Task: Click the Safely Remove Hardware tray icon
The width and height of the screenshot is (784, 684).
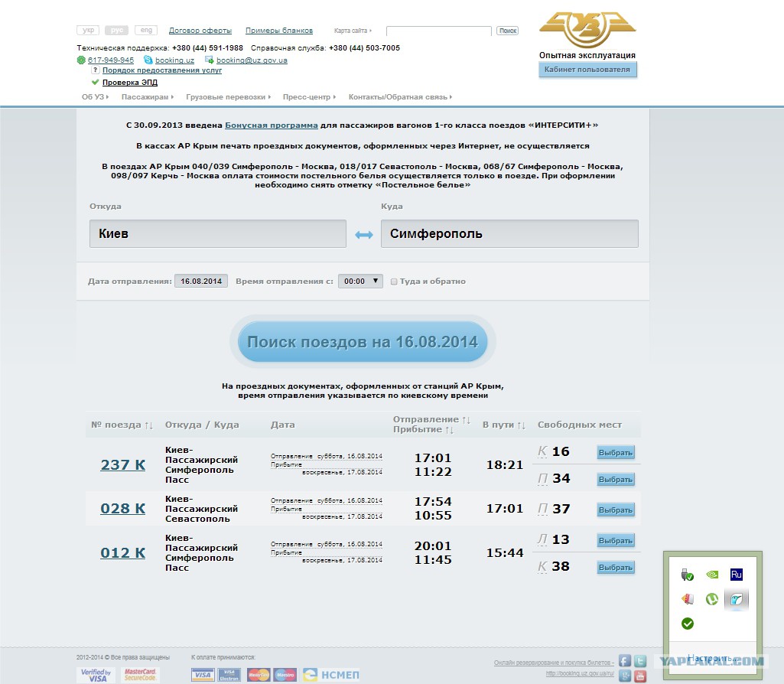Action: [x=688, y=575]
